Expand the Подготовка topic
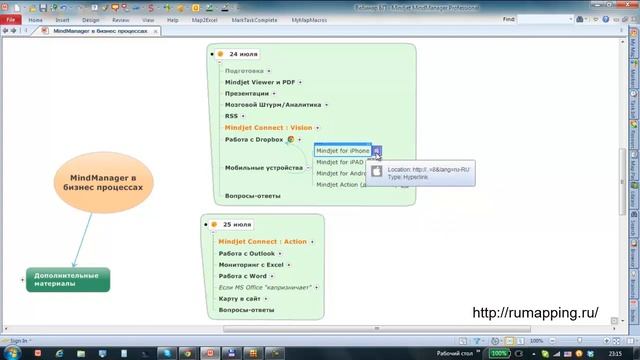 click(x=269, y=71)
